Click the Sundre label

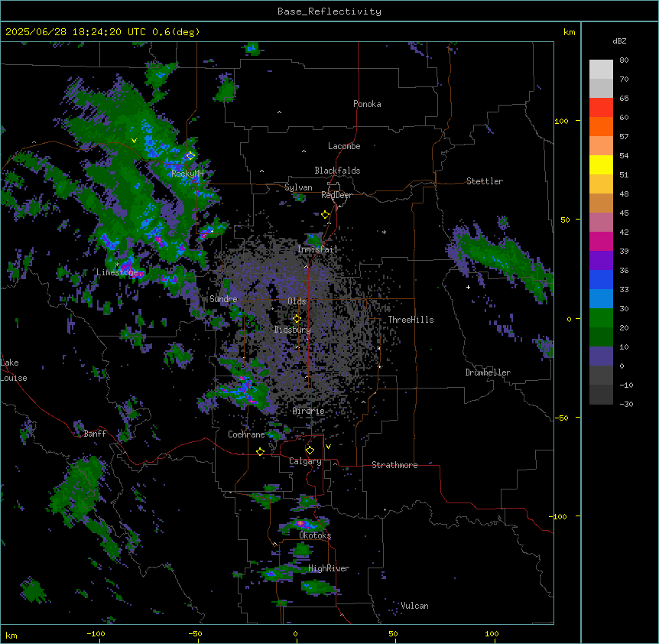click(x=223, y=299)
